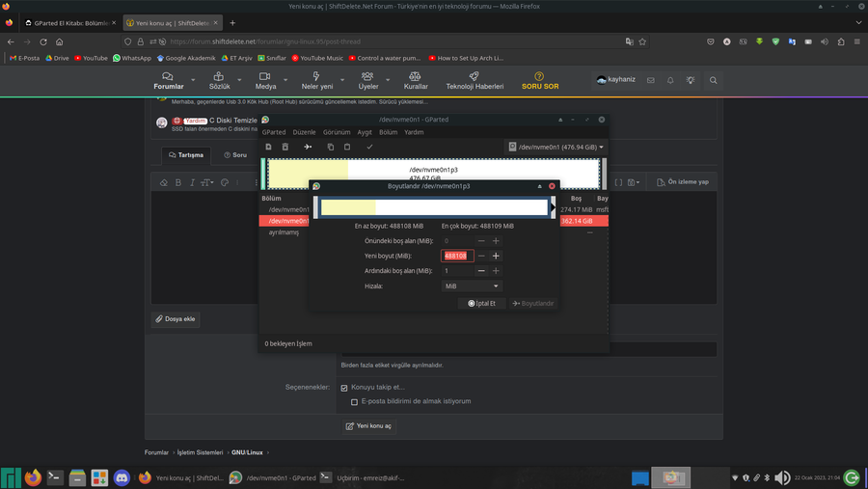Click the new partition icon in GParted toolbar

(268, 147)
